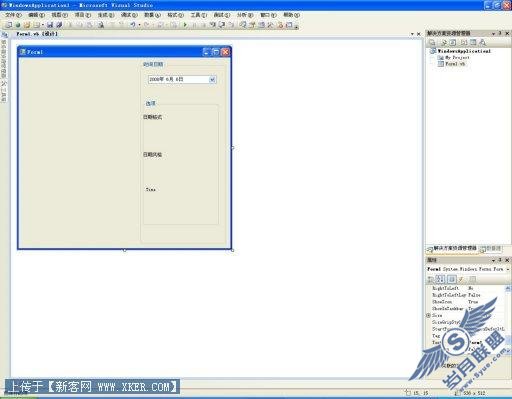Select the 选择日期 group box label
Image resolution: width=512 pixels, height=399 pixels.
pos(153,64)
